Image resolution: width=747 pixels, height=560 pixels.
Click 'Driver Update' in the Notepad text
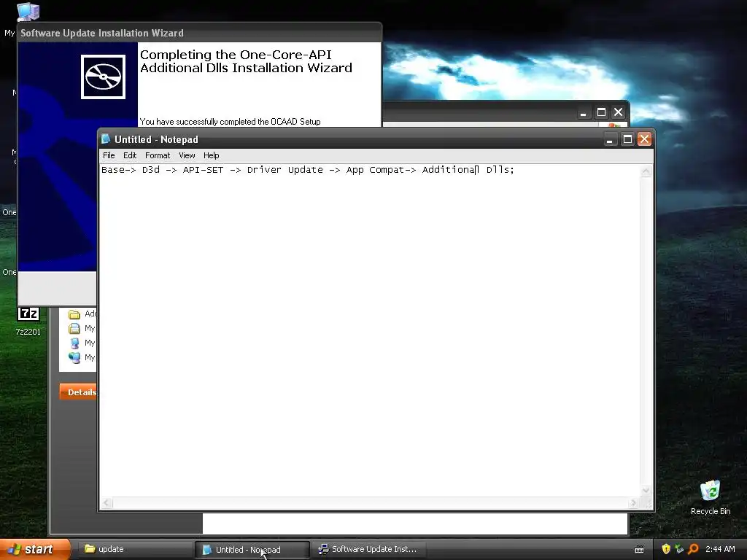tap(285, 169)
